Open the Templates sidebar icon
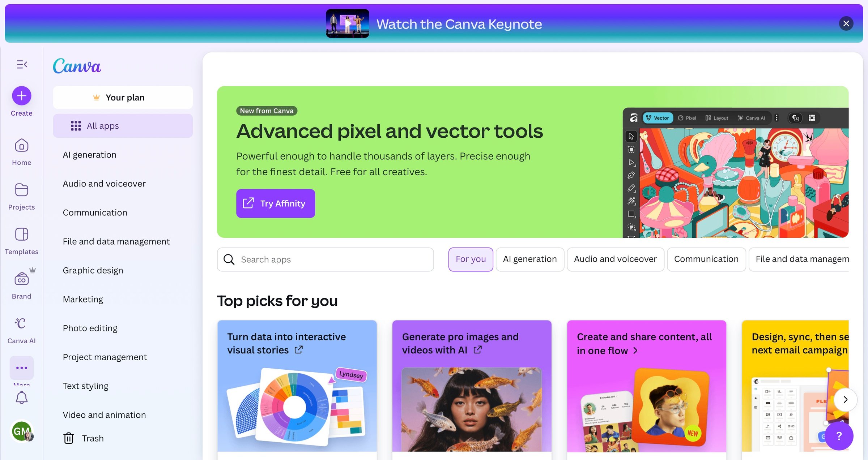The image size is (868, 460). click(22, 235)
